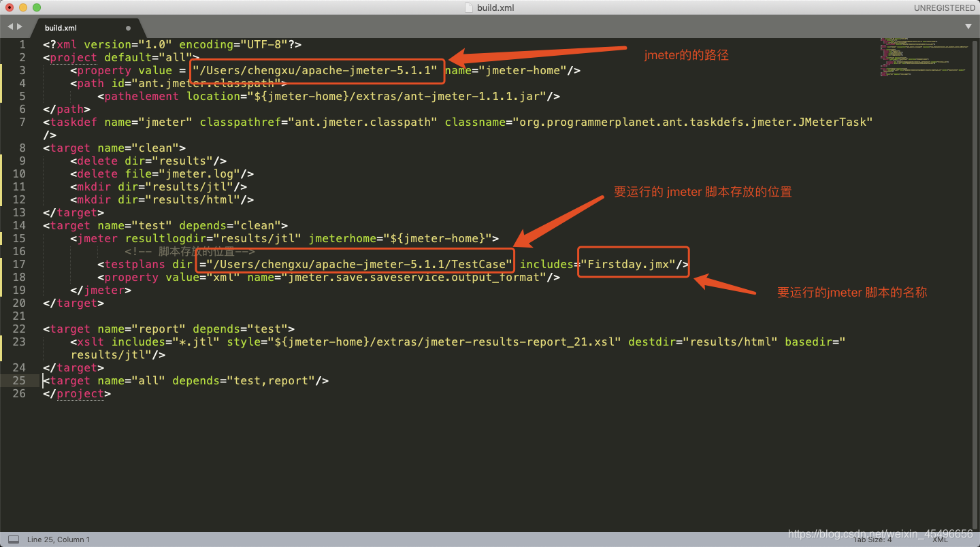
Task: Click the build.xml window title text
Action: click(495, 7)
